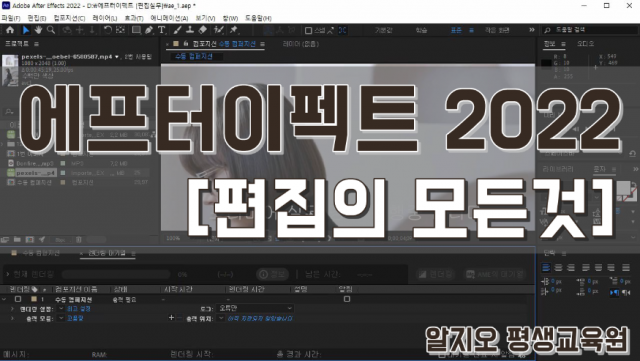Switch to the 오디오 panel tab
The height and width of the screenshot is (361, 640).
[x=585, y=44]
